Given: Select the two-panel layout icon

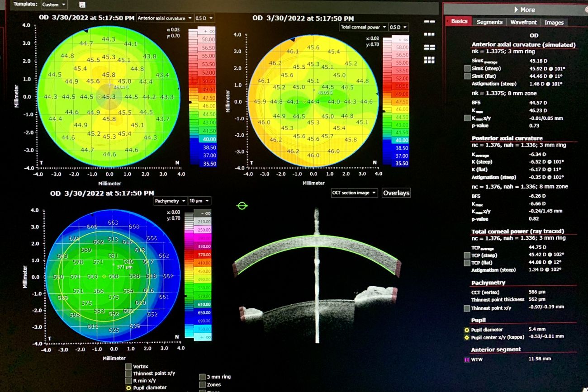Looking at the screenshot, I should point(429,22).
